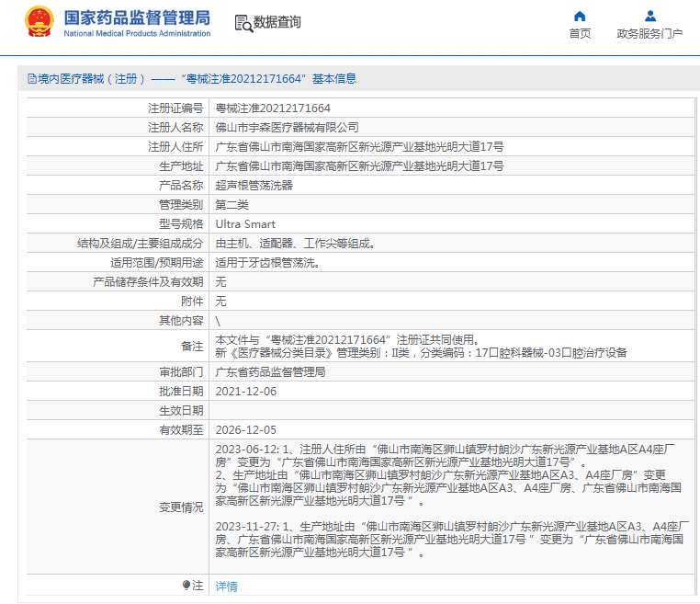The height and width of the screenshot is (604, 700).
Task: Click approval date 2021-12-06
Action: click(x=246, y=392)
